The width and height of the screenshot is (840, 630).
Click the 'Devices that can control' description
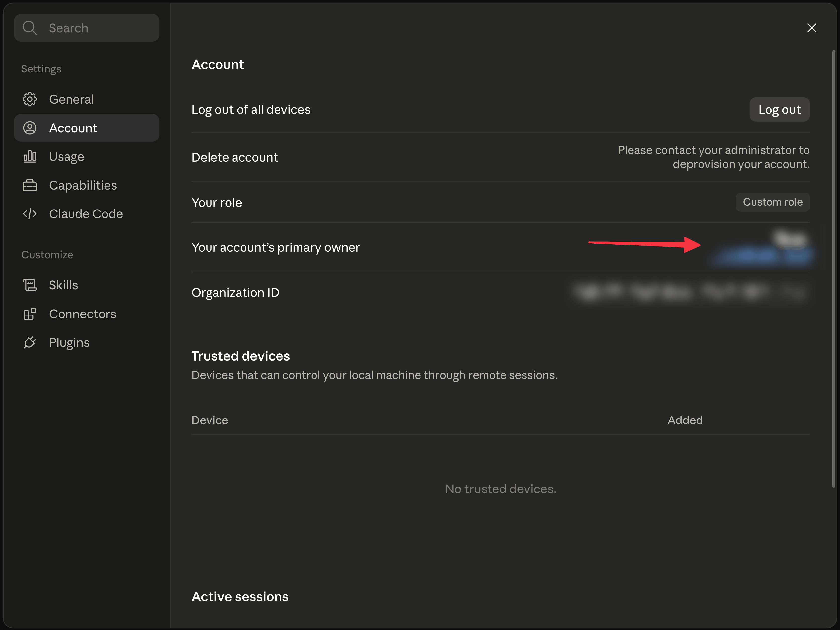point(374,375)
